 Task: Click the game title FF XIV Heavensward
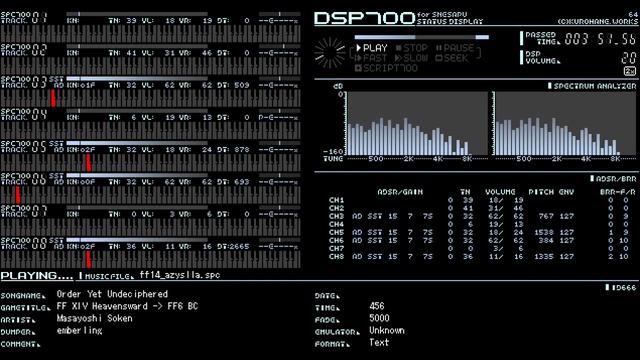point(102,306)
